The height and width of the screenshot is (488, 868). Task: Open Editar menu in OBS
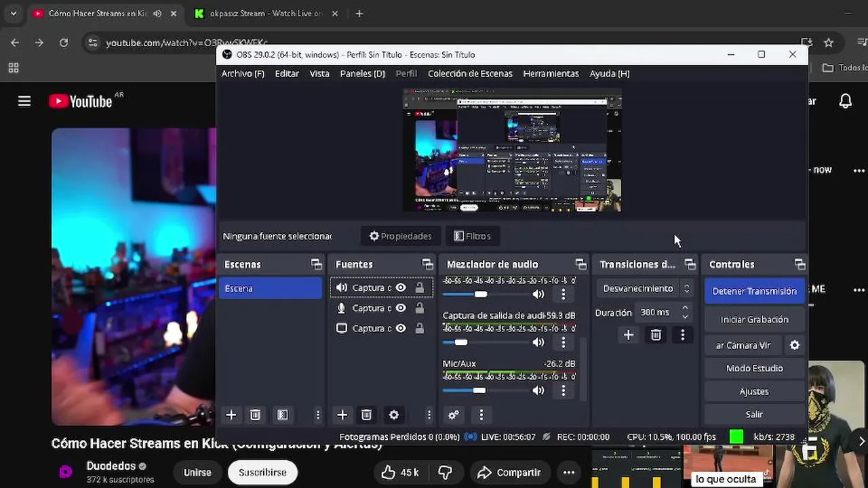pos(287,73)
